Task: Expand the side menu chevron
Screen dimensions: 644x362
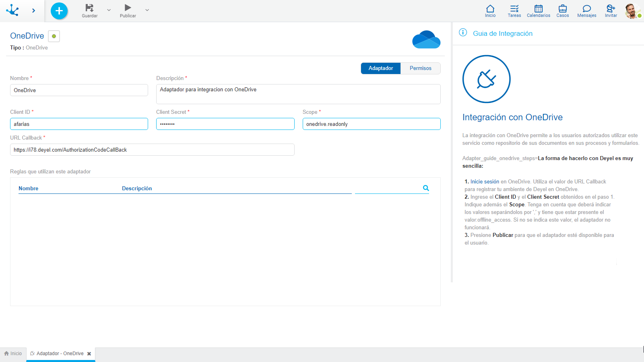Action: click(33, 10)
